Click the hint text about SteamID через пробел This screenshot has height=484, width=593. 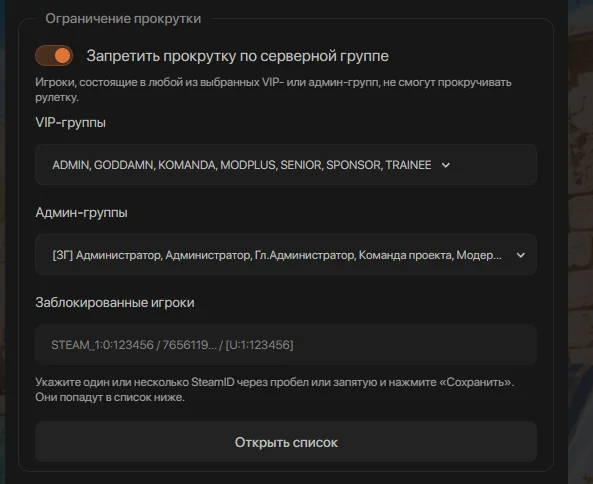(275, 389)
